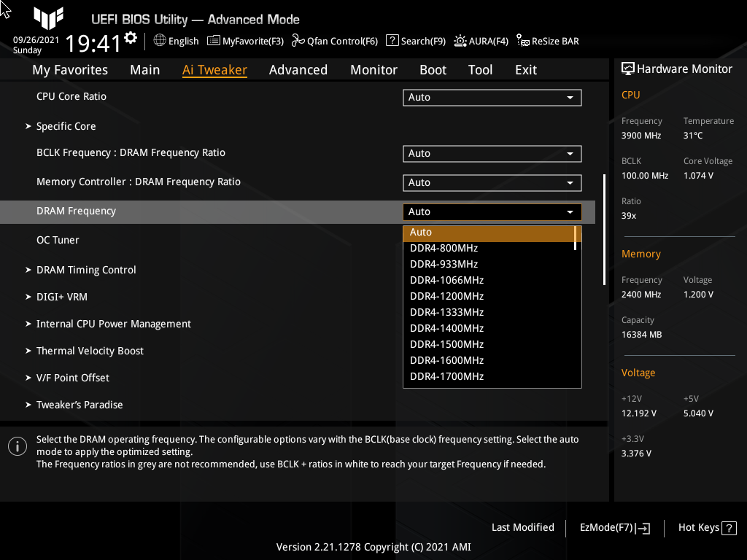The image size is (747, 560).
Task: Open the Monitor menu tab
Action: tap(373, 69)
